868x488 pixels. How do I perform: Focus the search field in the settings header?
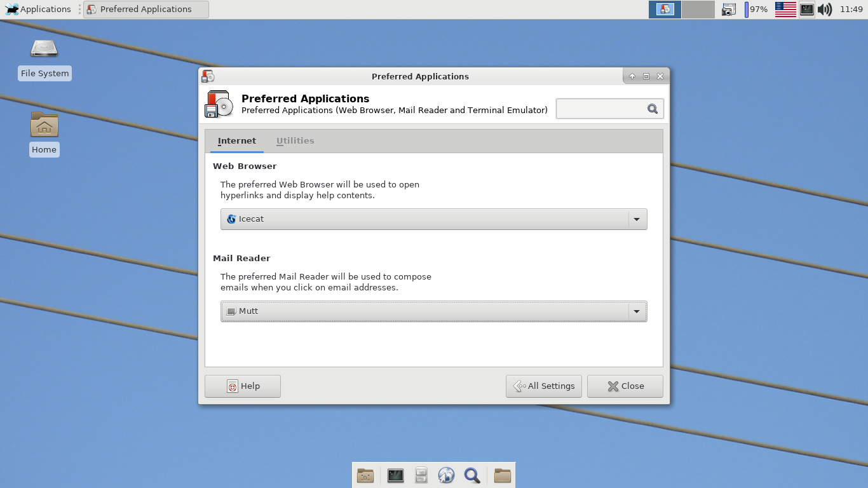(x=609, y=109)
